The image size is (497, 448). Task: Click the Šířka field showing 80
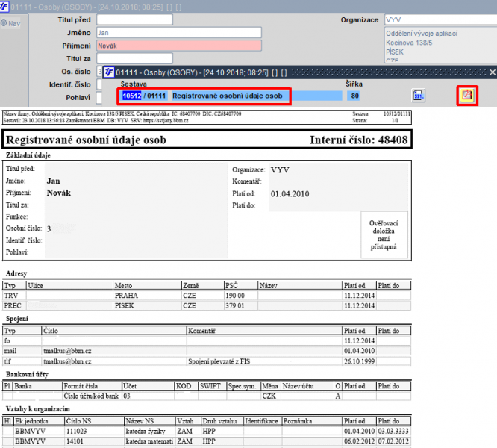(x=354, y=96)
